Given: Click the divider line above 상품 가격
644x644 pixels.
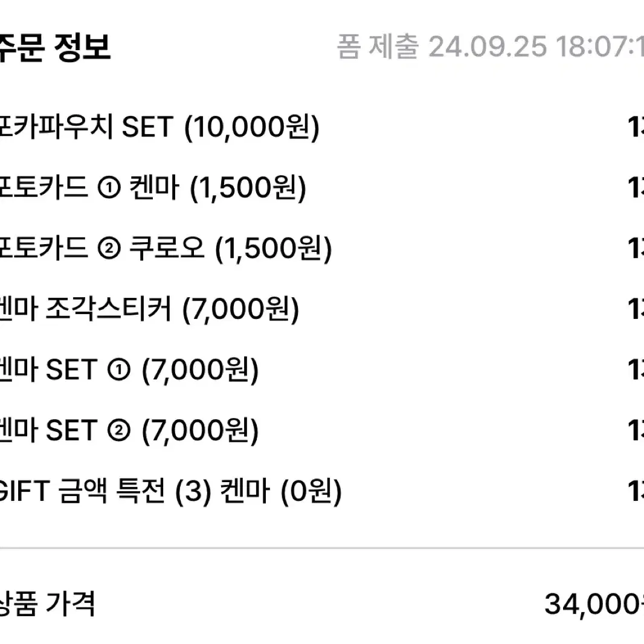Looking at the screenshot, I should click(x=322, y=548).
